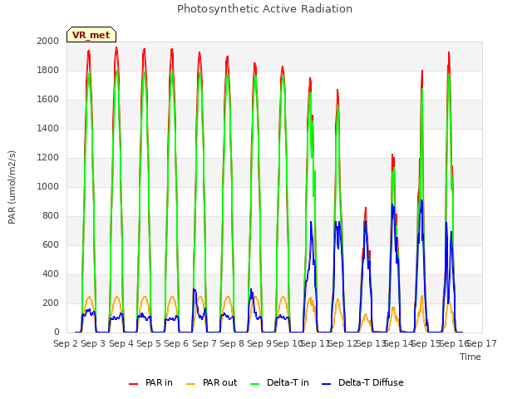Click the 1400 y-axis tick label
This screenshot has height=399, width=532.
pyautogui.click(x=48, y=129)
